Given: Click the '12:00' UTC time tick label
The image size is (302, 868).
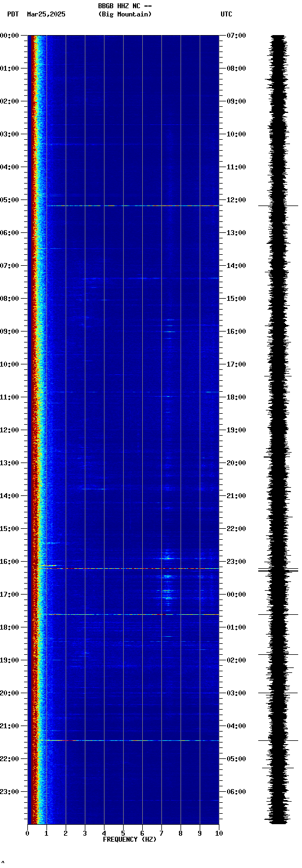Looking at the screenshot, I should point(236,200).
